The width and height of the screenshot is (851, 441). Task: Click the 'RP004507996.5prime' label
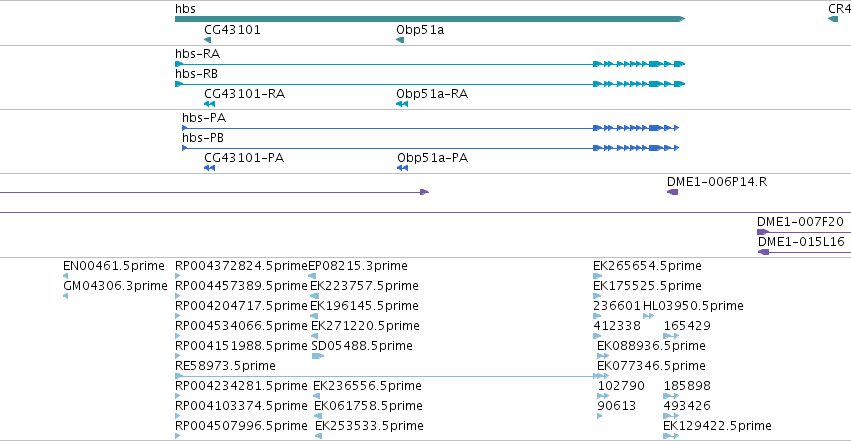[241, 426]
